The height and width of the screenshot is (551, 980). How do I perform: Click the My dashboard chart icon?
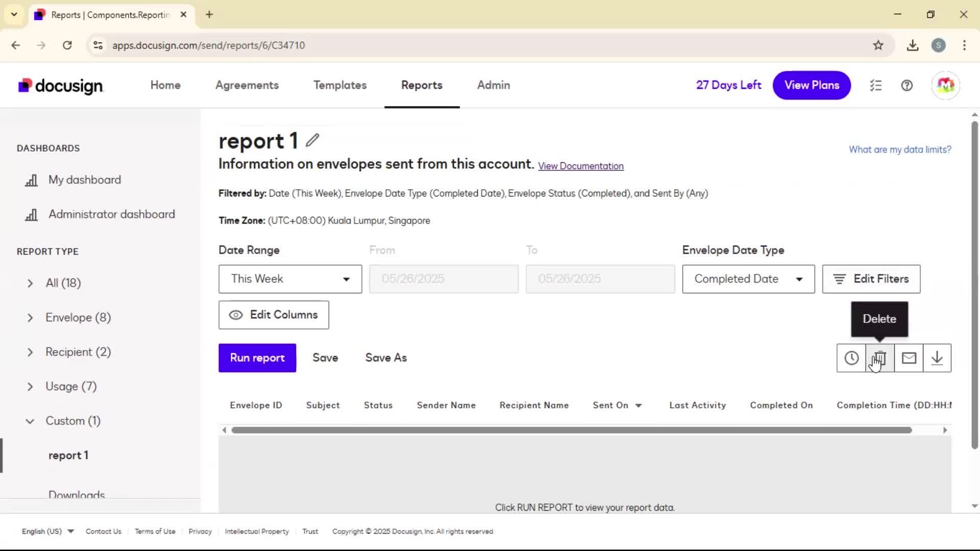(x=31, y=180)
